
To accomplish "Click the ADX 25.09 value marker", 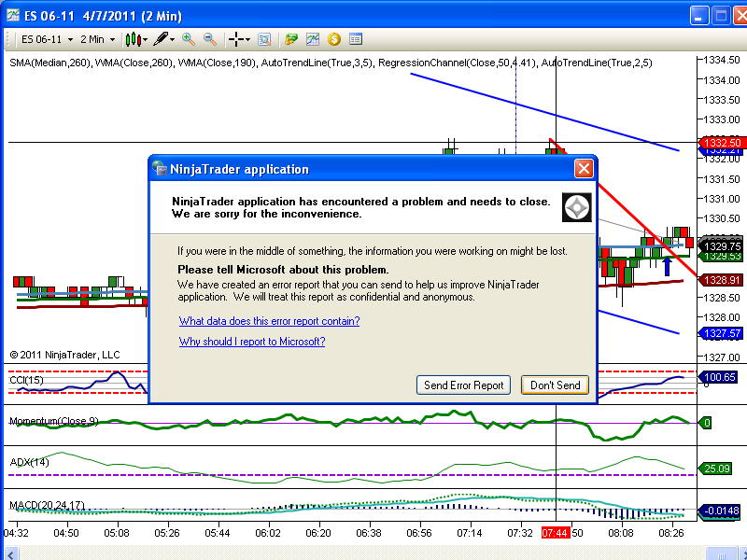I will click(x=715, y=469).
